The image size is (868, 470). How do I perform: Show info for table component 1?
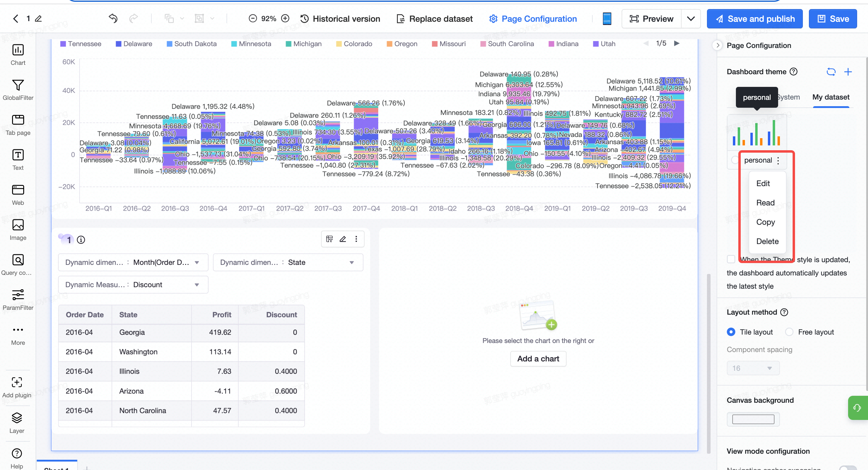coord(81,240)
